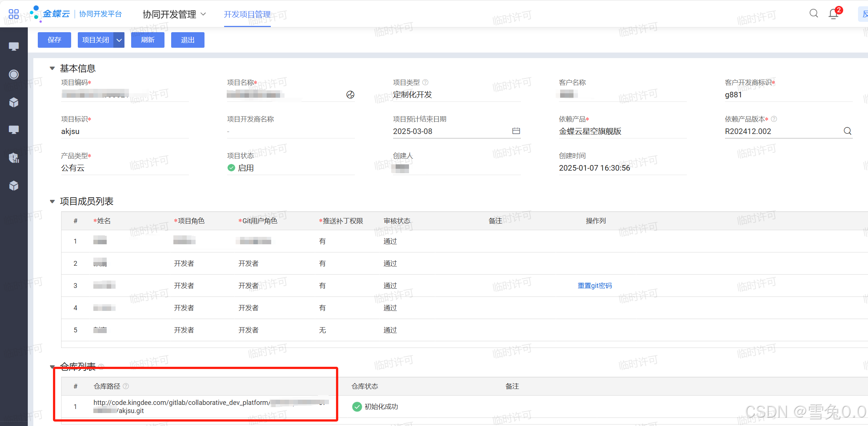Click the 项目预计结束日期 date field
This screenshot has height=426, width=868.
coord(457,131)
